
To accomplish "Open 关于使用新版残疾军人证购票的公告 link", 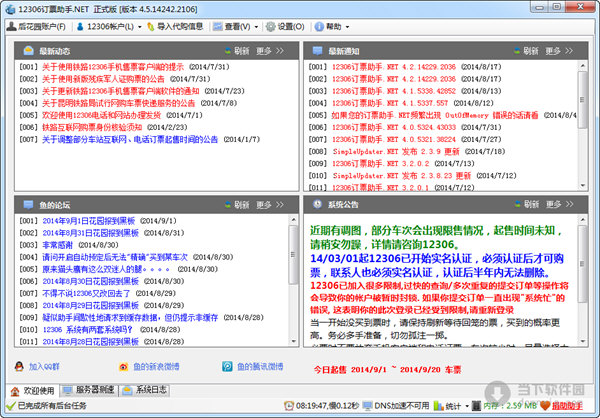I will click(x=103, y=79).
